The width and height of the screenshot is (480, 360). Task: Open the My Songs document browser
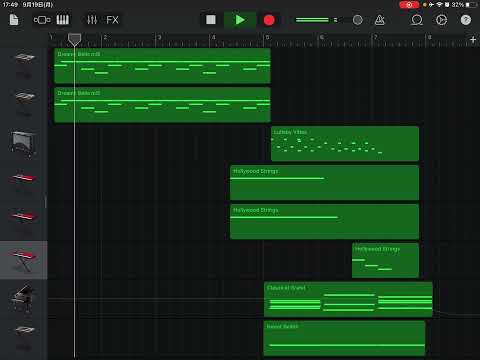point(14,20)
